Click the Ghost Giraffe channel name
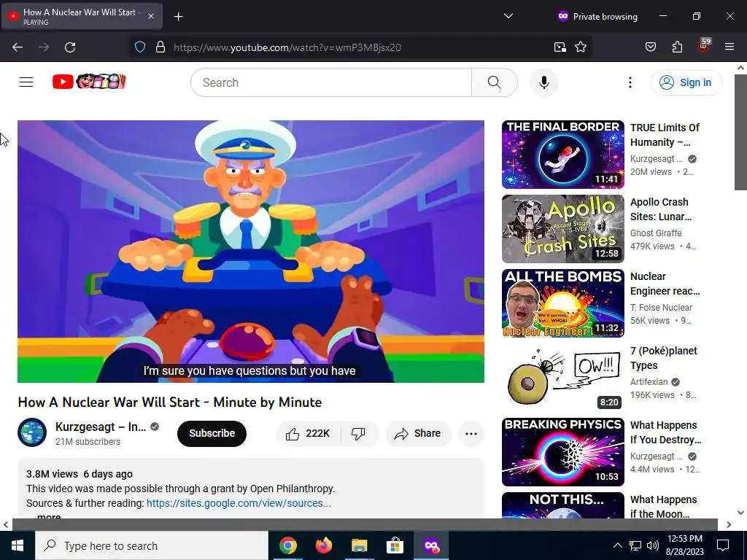The height and width of the screenshot is (560, 747). click(656, 233)
